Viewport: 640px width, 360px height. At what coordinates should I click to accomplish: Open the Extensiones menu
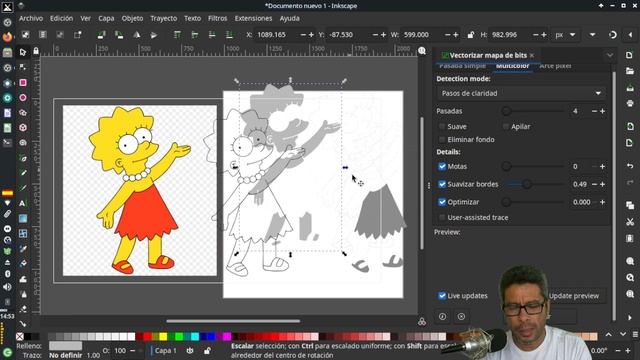click(253, 18)
